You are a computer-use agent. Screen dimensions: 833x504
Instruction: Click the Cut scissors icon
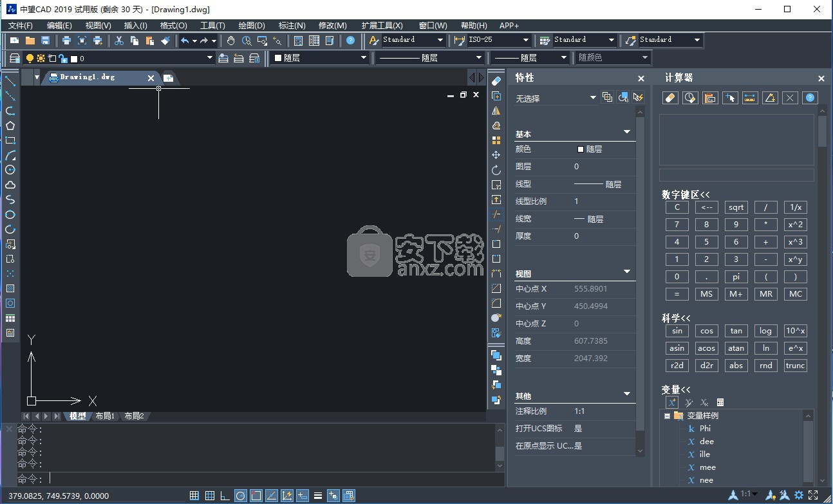tap(119, 41)
